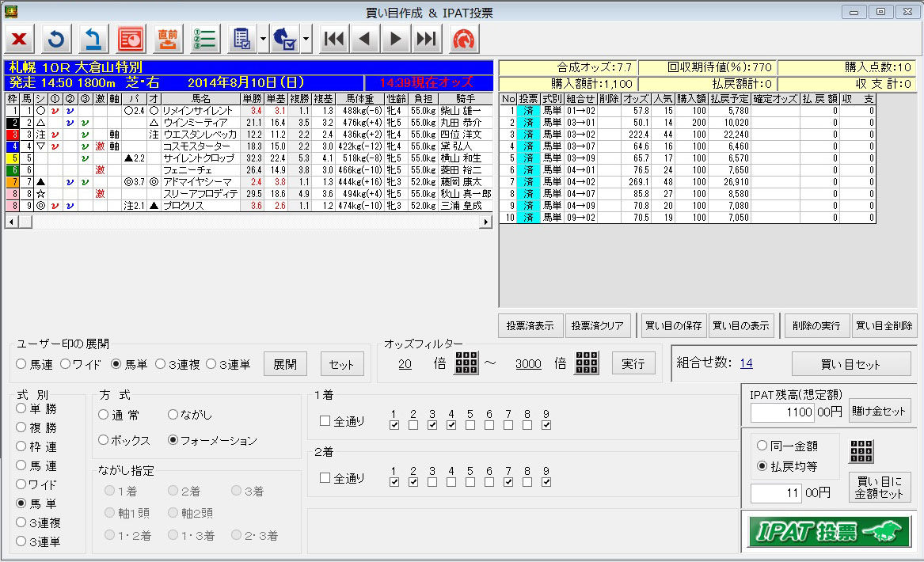Screen dimensions: 924x562
Task: Open keypad for odds filter upper bound
Action: coord(587,363)
